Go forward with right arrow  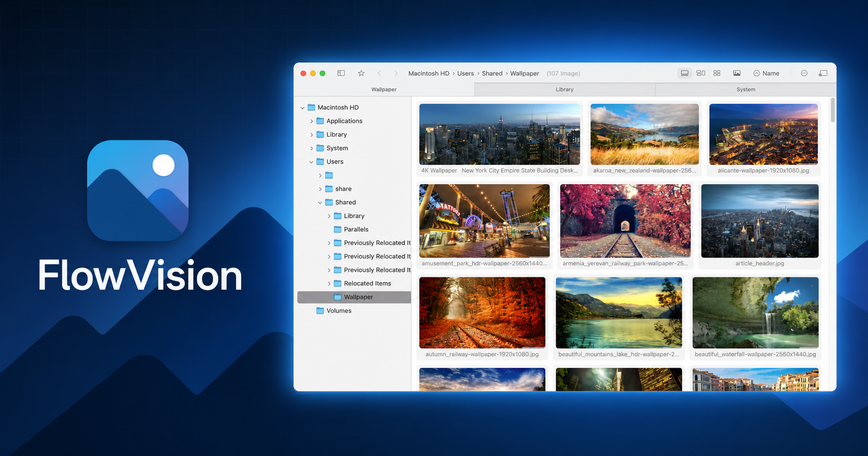pyautogui.click(x=396, y=73)
